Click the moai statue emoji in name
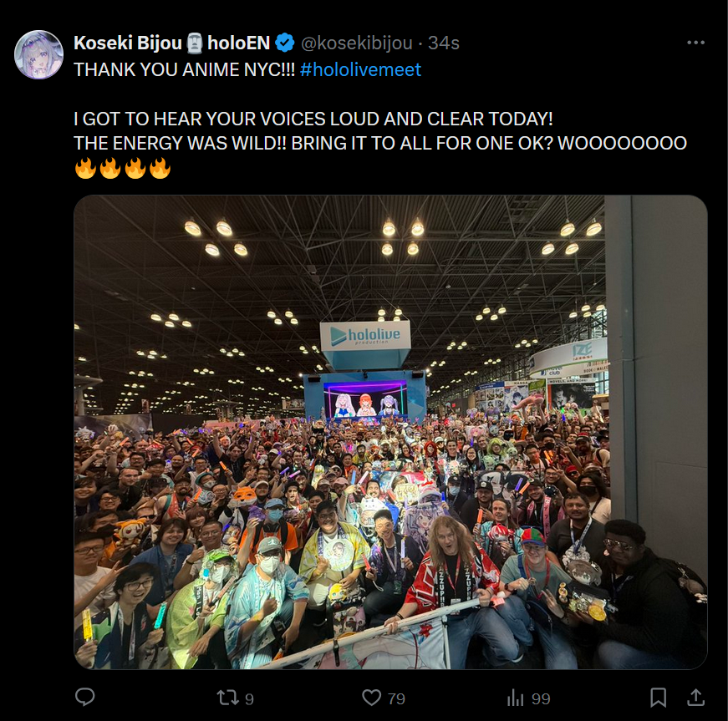This screenshot has width=728, height=721. click(x=195, y=43)
